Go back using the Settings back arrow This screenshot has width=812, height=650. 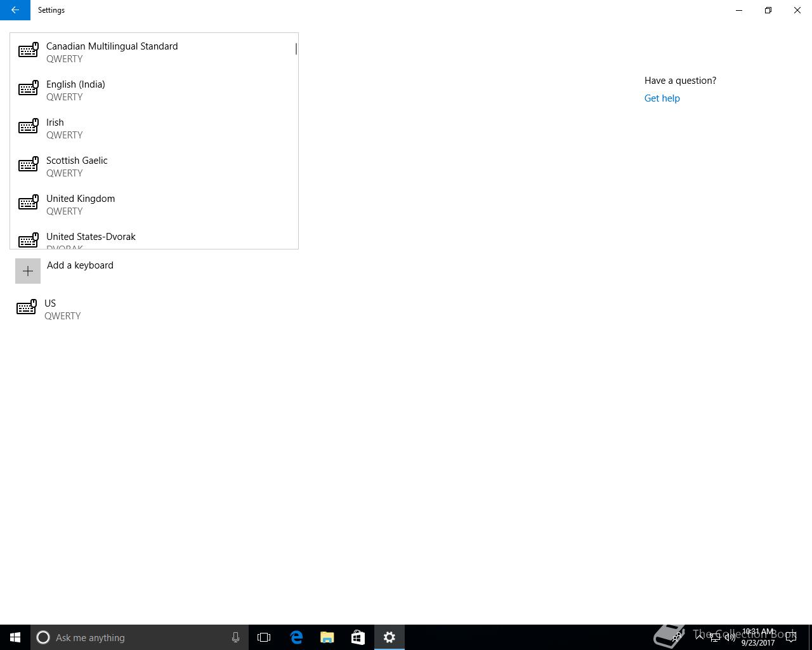tap(15, 10)
